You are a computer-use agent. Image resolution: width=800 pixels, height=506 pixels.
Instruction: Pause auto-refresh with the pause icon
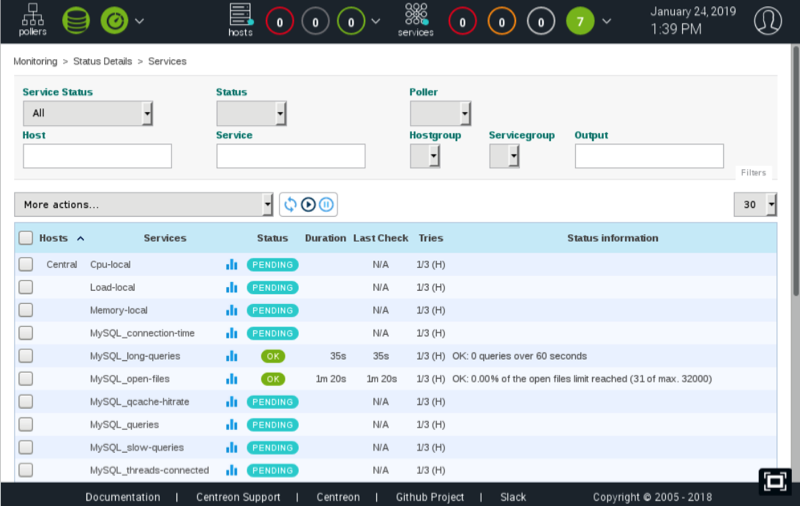pos(326,204)
